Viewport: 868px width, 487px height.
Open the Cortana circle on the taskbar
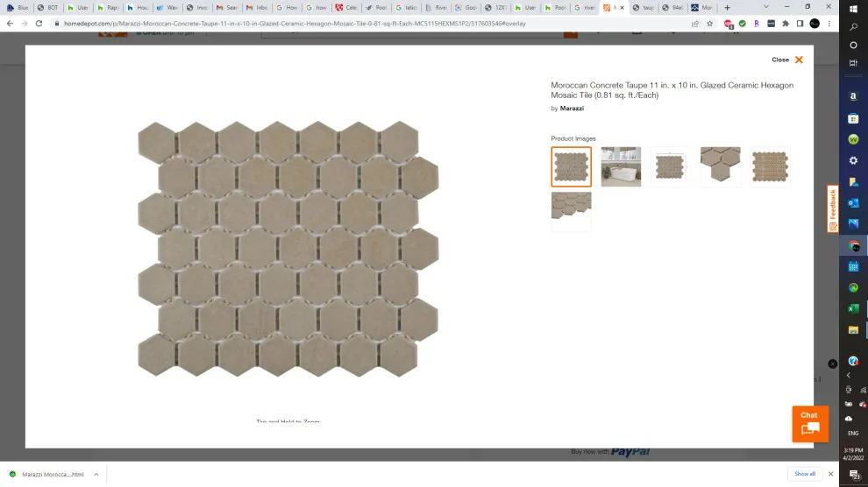point(853,45)
